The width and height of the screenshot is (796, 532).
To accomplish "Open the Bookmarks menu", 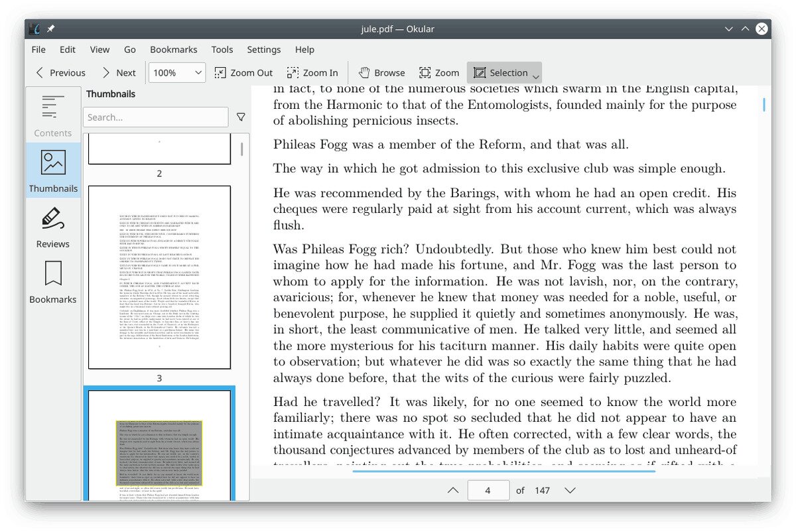I will 173,49.
